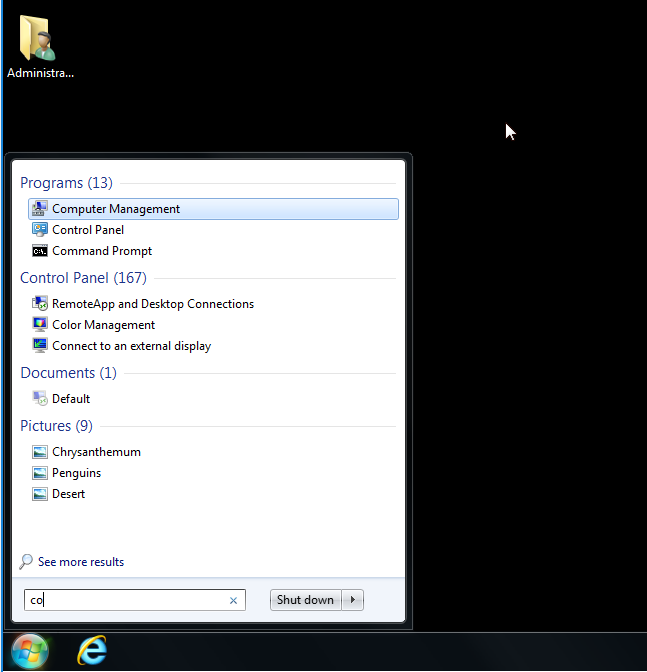The height and width of the screenshot is (672, 647).
Task: Click the Connect to an external display icon
Action: [40, 345]
